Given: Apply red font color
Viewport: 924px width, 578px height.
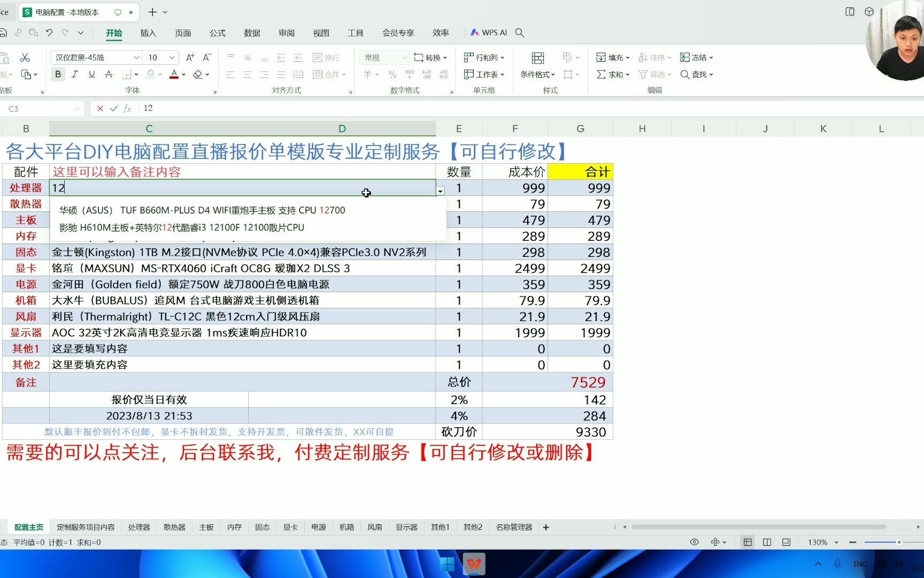Looking at the screenshot, I should coord(174,74).
